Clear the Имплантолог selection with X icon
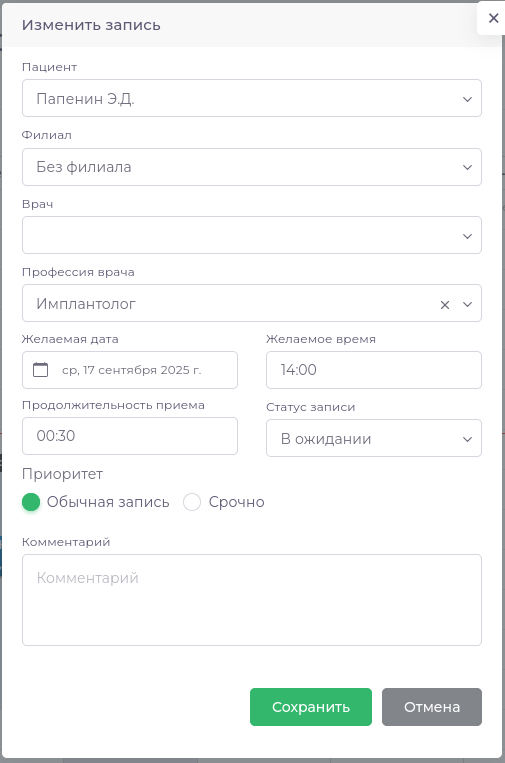 (445, 305)
